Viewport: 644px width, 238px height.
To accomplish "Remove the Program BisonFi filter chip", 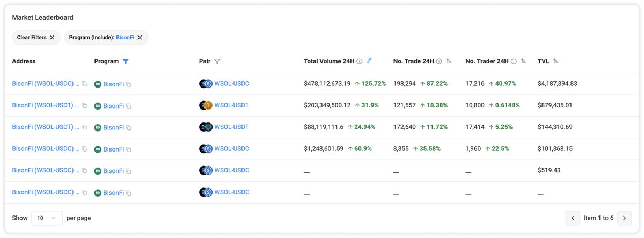I will (x=140, y=37).
